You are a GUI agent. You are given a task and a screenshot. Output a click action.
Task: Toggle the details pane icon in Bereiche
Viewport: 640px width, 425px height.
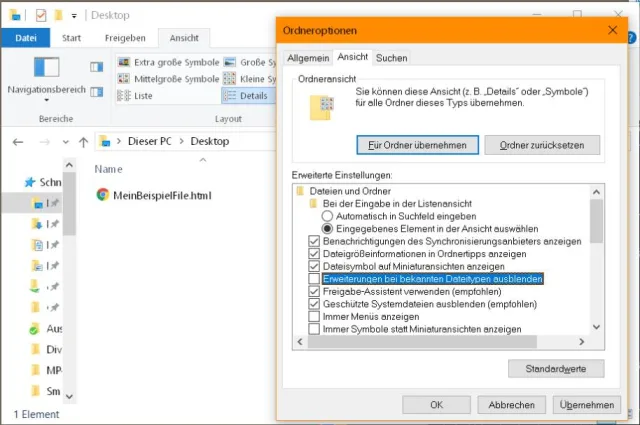pos(97,92)
